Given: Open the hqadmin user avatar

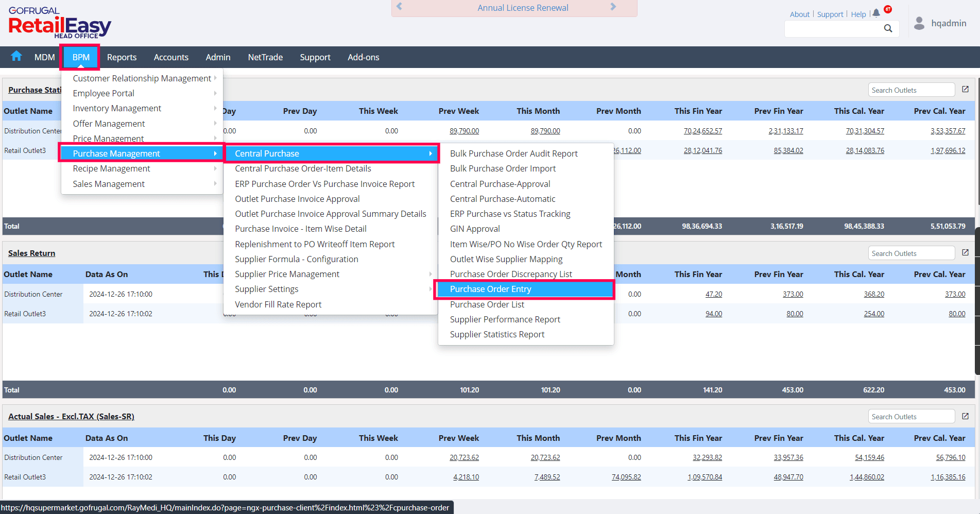Looking at the screenshot, I should [919, 23].
